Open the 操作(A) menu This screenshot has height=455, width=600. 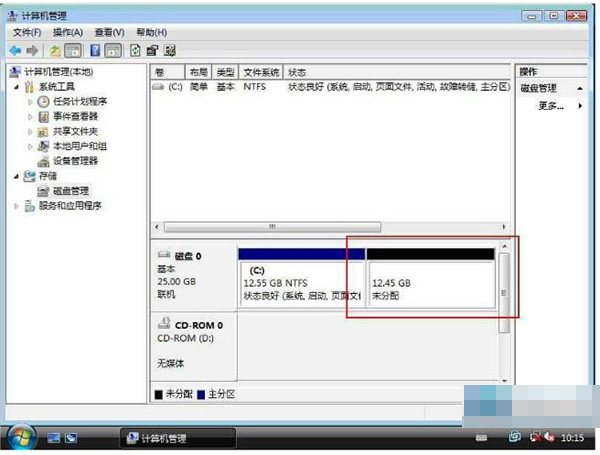pos(67,32)
